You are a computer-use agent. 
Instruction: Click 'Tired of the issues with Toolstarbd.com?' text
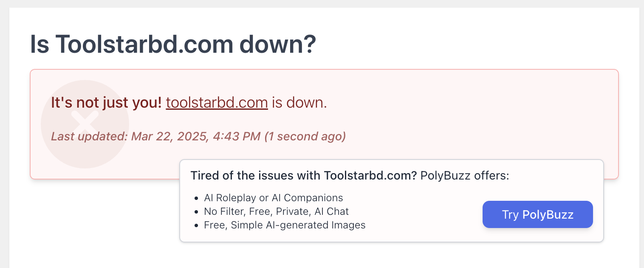tap(304, 175)
